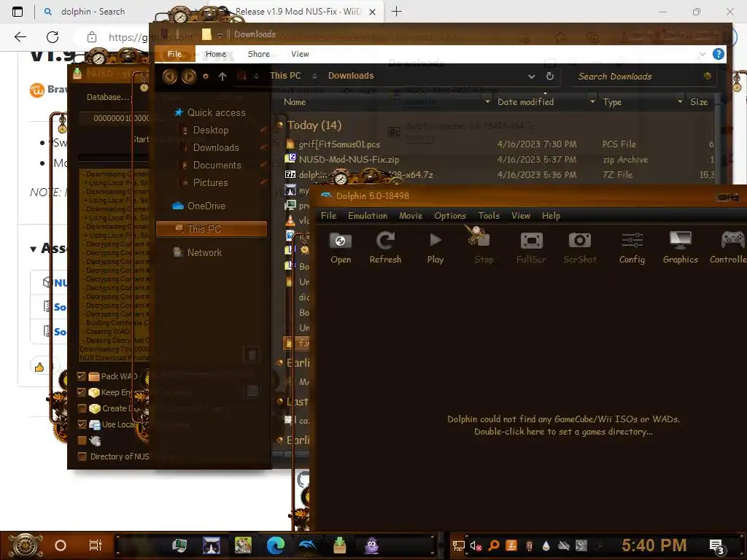The image size is (747, 560).
Task: Toggle Keep Encrypted checkbox in NUSD
Action: 82,392
